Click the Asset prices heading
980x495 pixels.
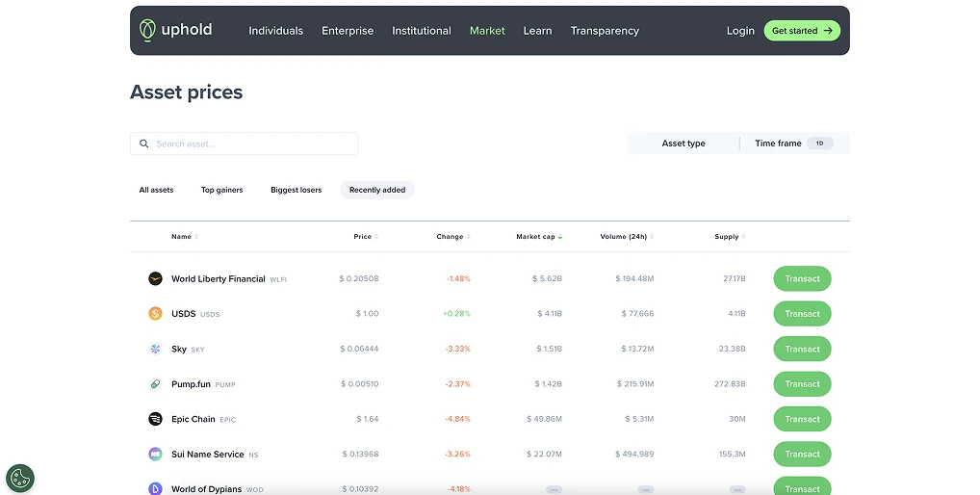(x=186, y=91)
